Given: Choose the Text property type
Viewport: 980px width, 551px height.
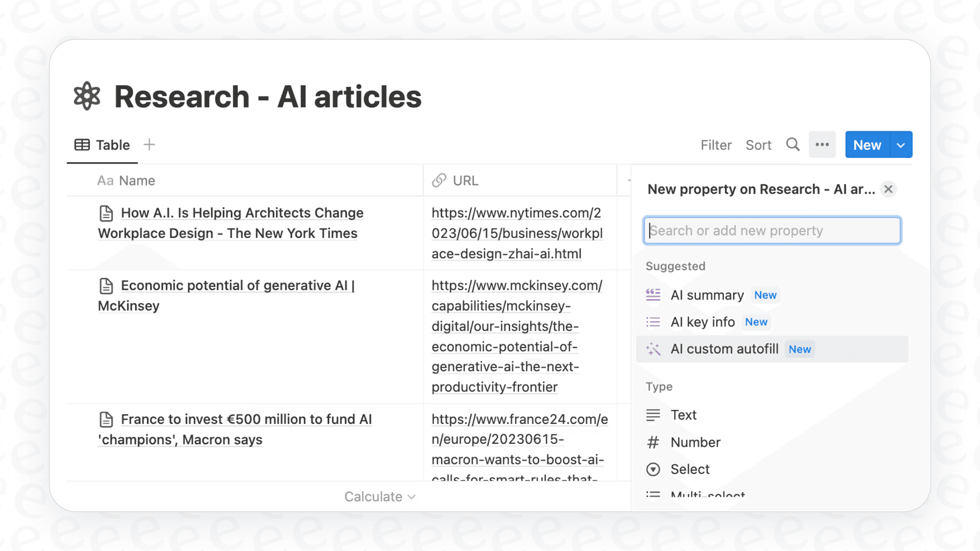Looking at the screenshot, I should (684, 415).
